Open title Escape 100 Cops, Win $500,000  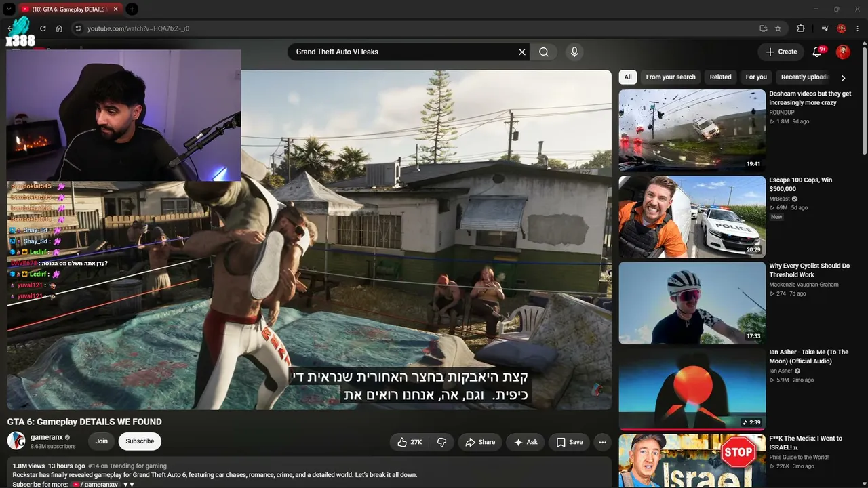(800, 184)
